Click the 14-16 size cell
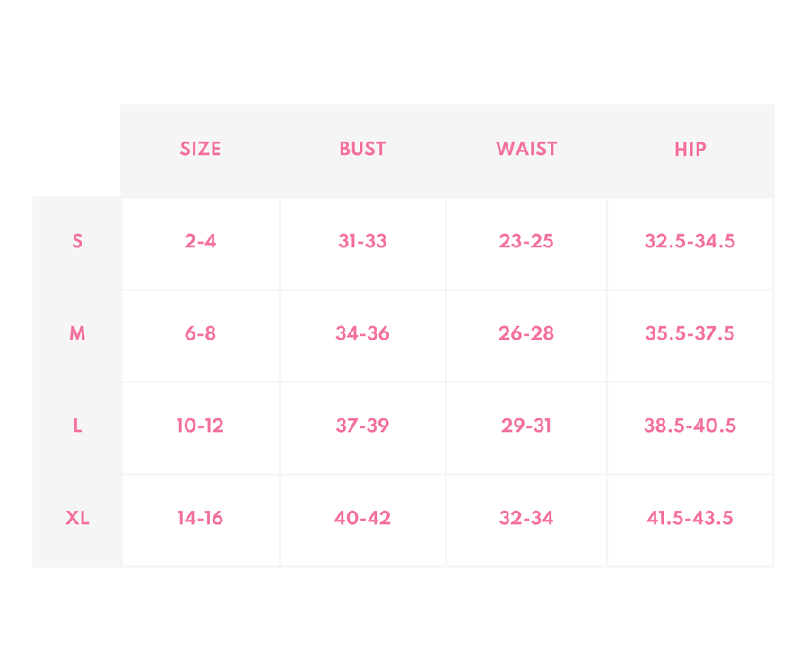The width and height of the screenshot is (807, 672). (x=200, y=518)
